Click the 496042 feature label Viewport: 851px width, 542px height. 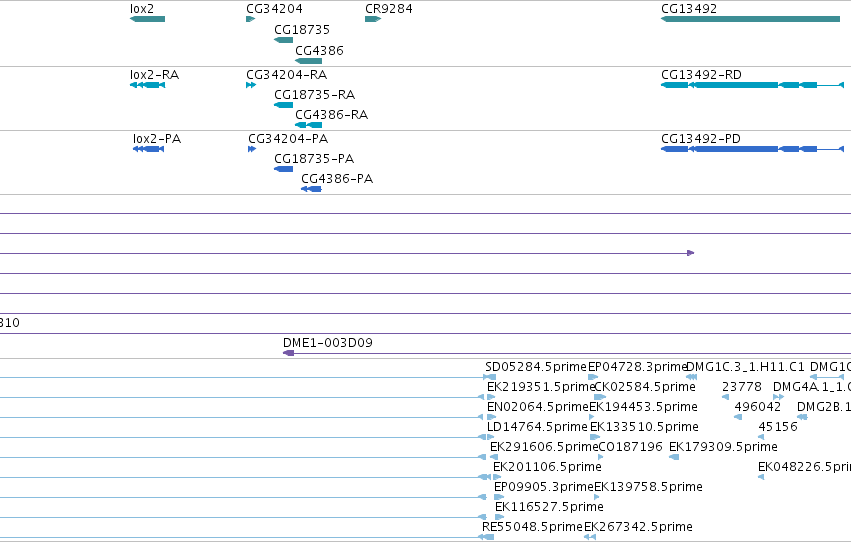click(758, 407)
